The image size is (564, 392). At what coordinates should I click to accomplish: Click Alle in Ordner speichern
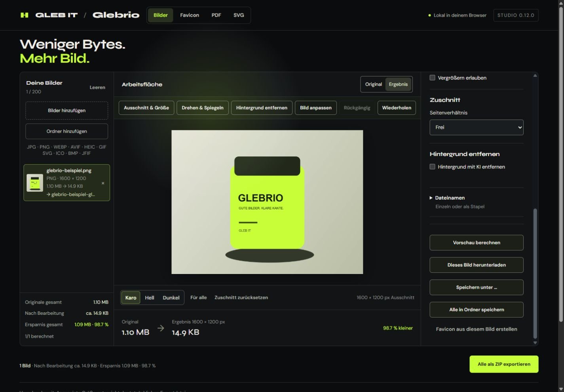tap(477, 310)
